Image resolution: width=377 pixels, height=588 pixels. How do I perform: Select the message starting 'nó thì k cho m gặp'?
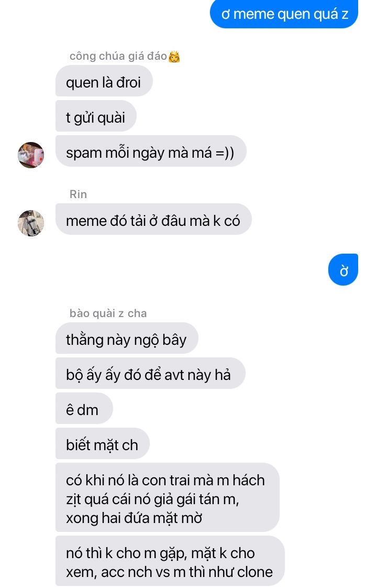(170, 561)
